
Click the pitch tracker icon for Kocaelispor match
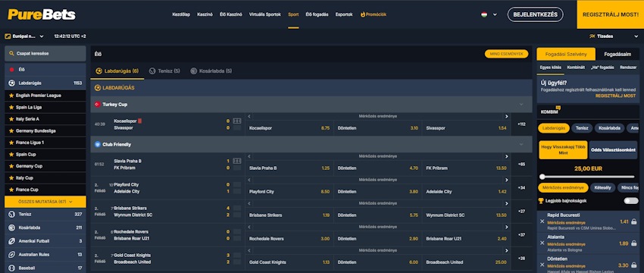click(237, 121)
